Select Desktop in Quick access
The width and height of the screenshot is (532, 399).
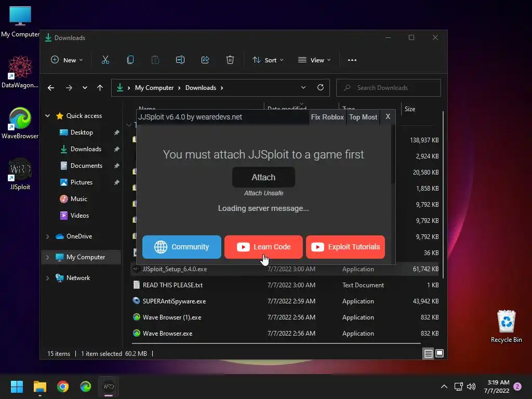(x=82, y=132)
